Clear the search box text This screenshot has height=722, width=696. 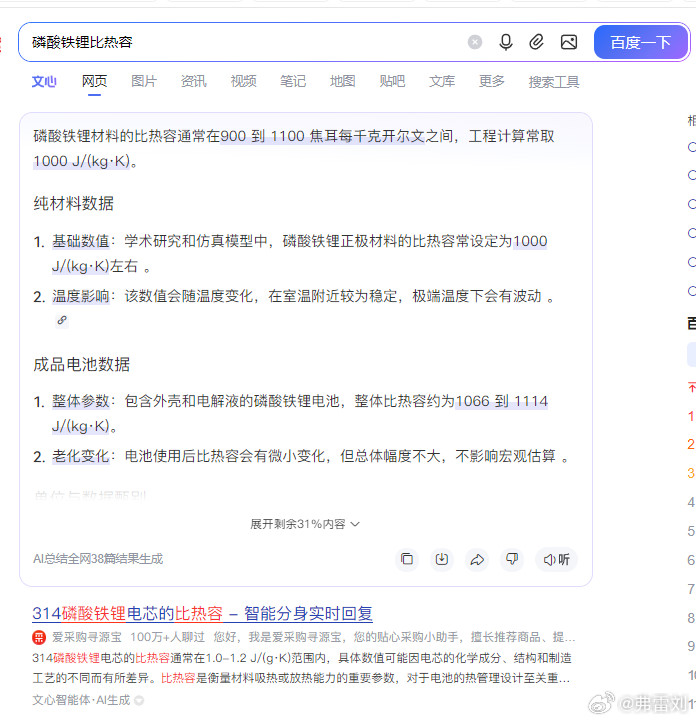(475, 42)
